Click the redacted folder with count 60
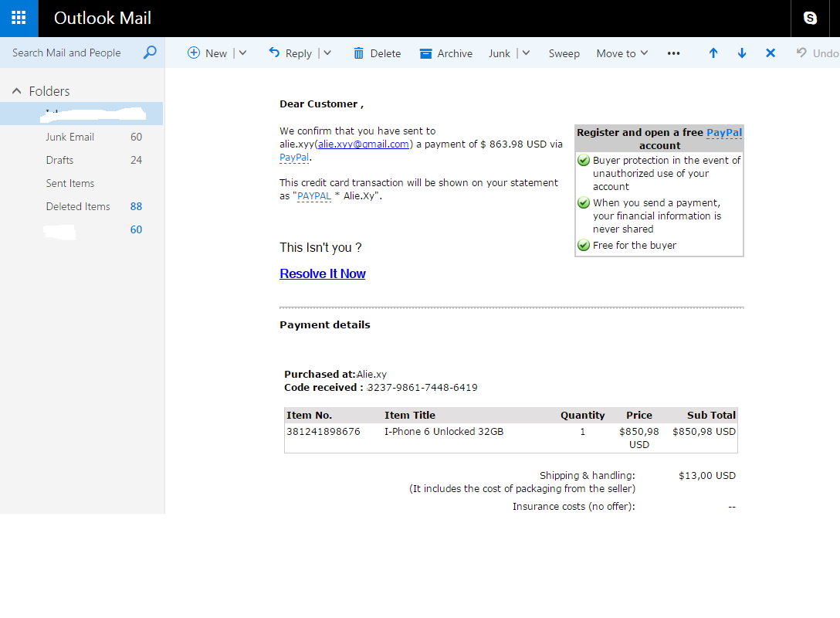This screenshot has height=618, width=840. point(81,229)
